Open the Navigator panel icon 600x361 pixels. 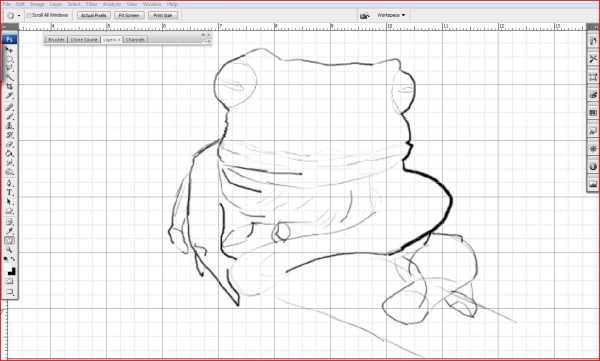(593, 149)
